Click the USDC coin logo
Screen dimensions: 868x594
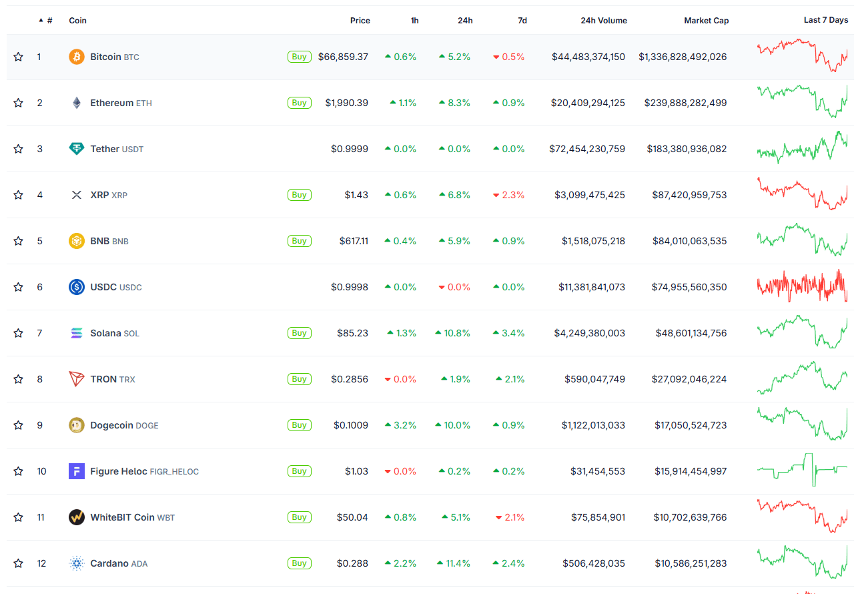click(75, 287)
